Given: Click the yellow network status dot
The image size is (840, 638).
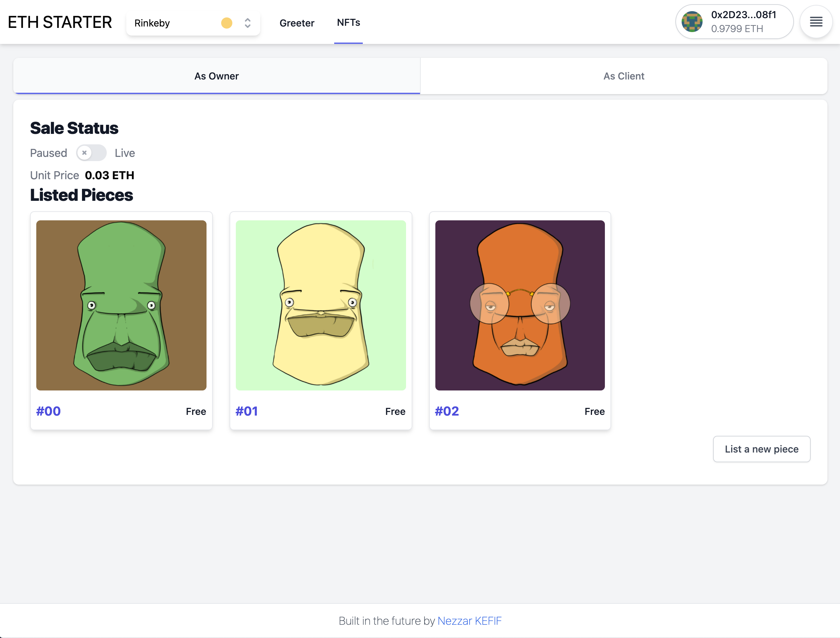Looking at the screenshot, I should click(226, 23).
